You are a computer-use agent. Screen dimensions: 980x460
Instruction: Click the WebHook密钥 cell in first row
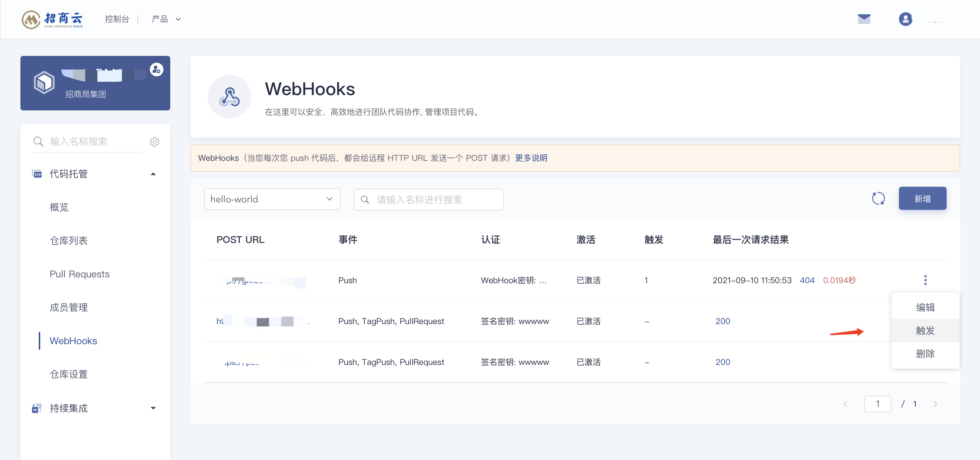click(x=513, y=280)
